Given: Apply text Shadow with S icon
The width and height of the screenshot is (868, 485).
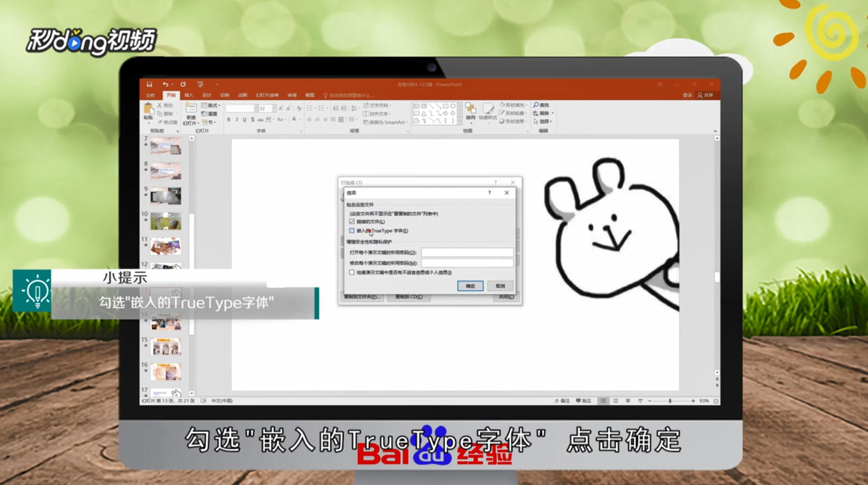Looking at the screenshot, I should pos(253,119).
